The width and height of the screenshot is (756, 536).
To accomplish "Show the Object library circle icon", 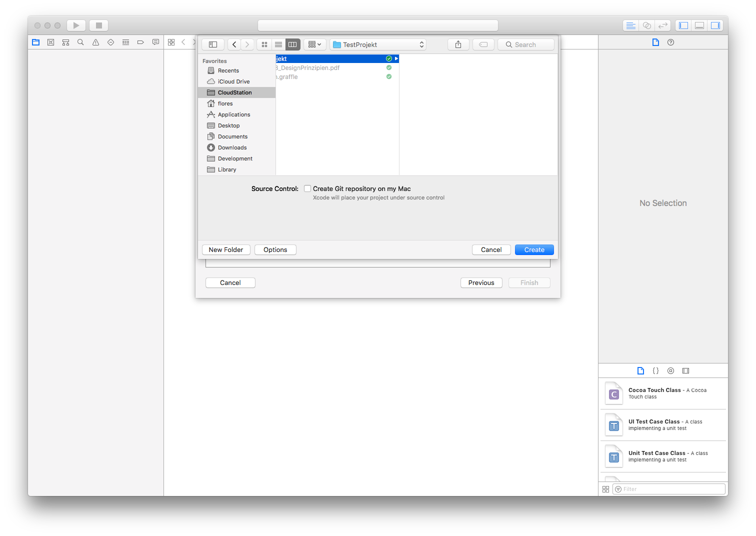I will click(670, 370).
